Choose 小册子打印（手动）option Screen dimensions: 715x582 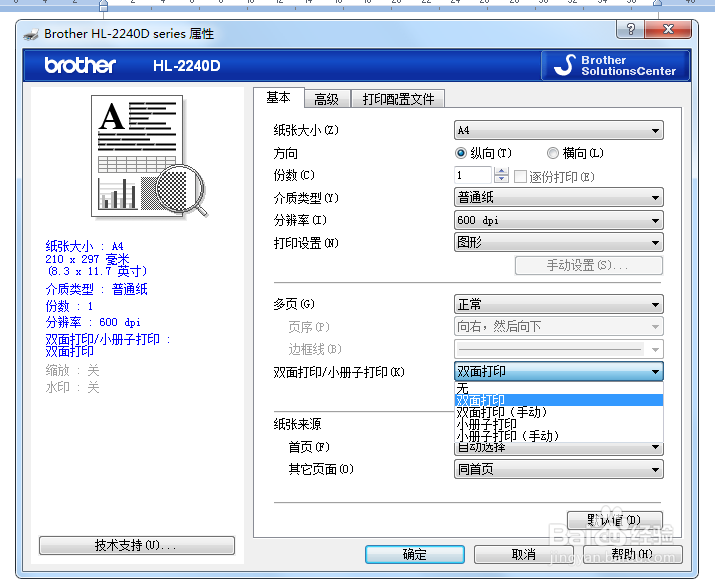pos(559,436)
